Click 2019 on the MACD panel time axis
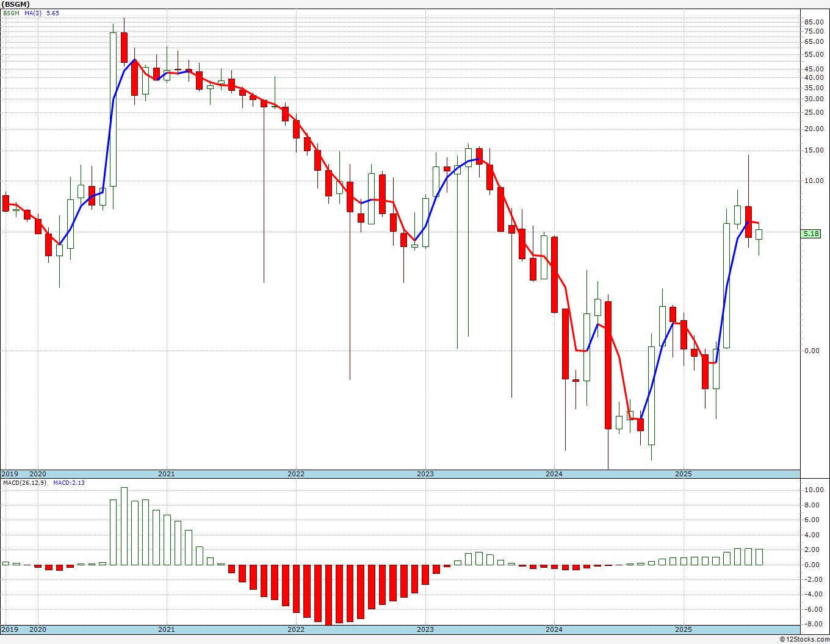 click(x=9, y=630)
